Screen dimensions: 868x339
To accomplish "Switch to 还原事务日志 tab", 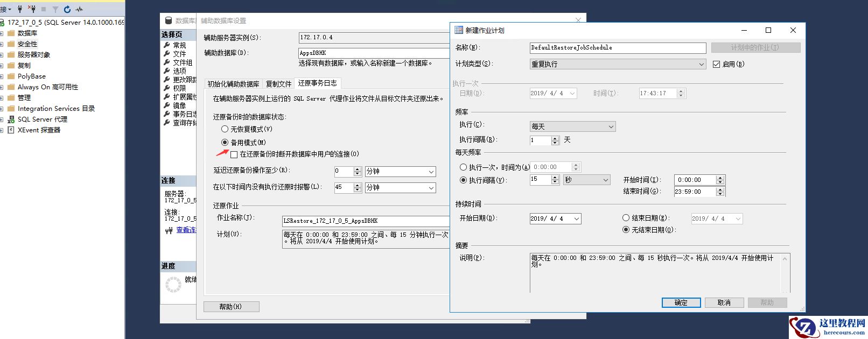I will [x=318, y=83].
